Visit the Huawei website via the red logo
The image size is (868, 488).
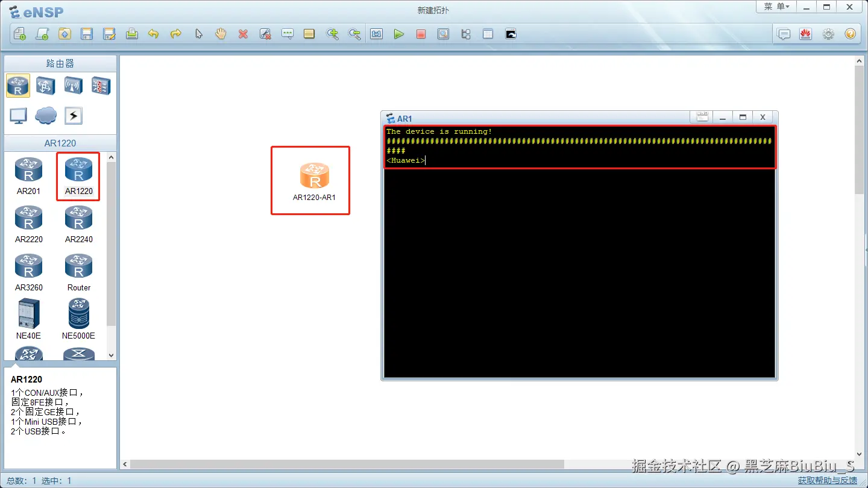tap(806, 34)
